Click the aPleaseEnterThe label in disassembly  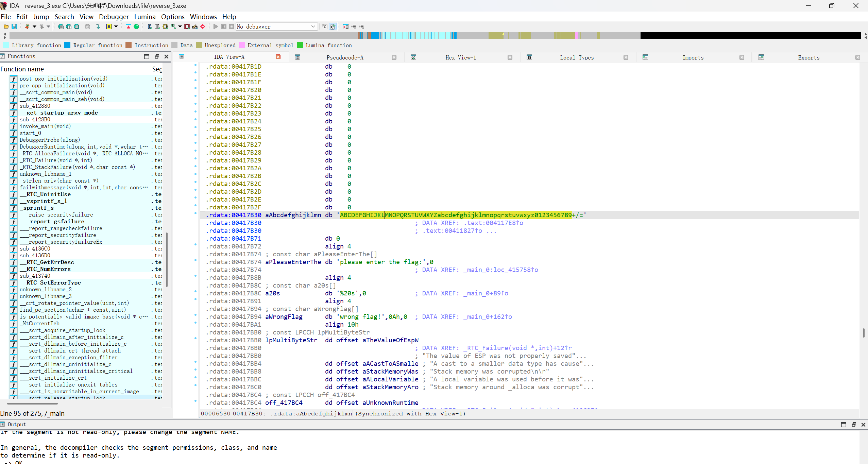(x=293, y=262)
